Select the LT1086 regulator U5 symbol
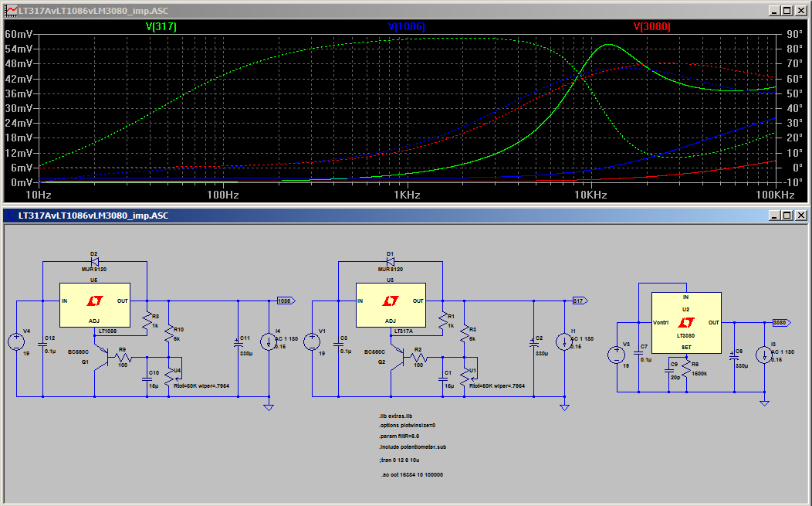812x506 pixels. [95, 305]
